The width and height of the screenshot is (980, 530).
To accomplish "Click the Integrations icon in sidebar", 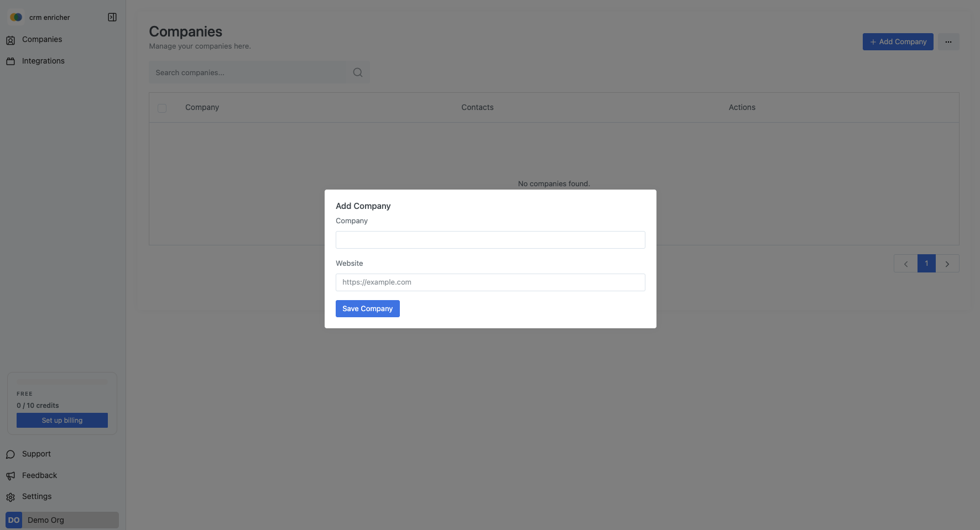I will [x=11, y=61].
